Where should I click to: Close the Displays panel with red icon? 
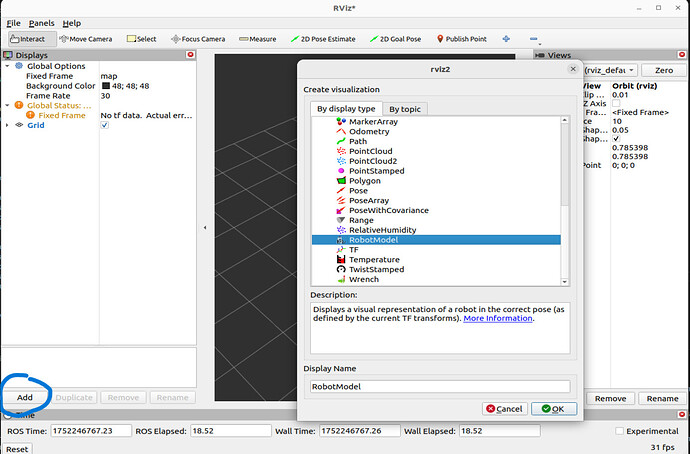tap(190, 55)
